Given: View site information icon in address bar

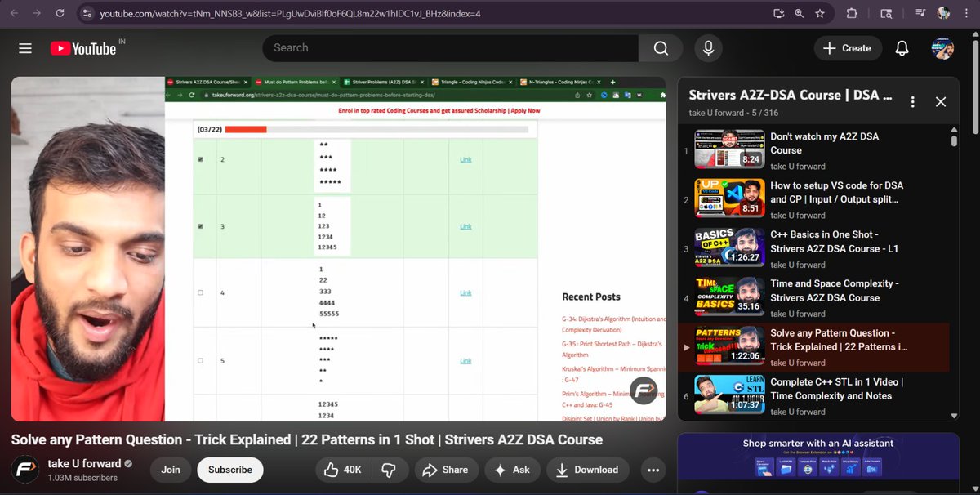Looking at the screenshot, I should (88, 14).
